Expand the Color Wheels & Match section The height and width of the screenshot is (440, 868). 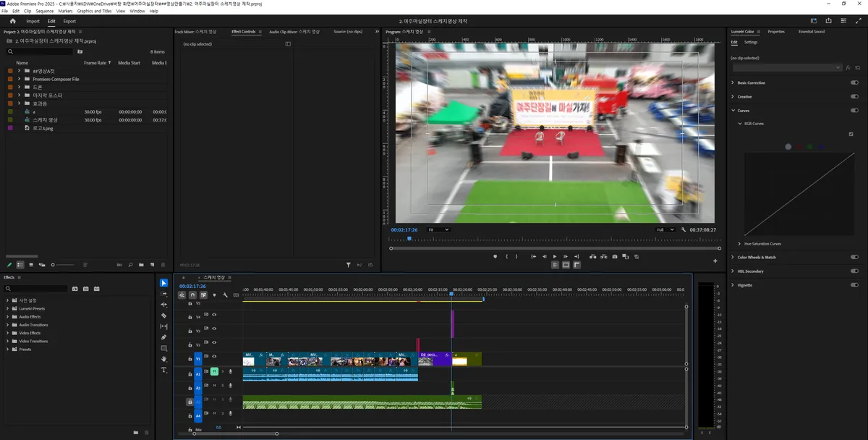coord(732,257)
